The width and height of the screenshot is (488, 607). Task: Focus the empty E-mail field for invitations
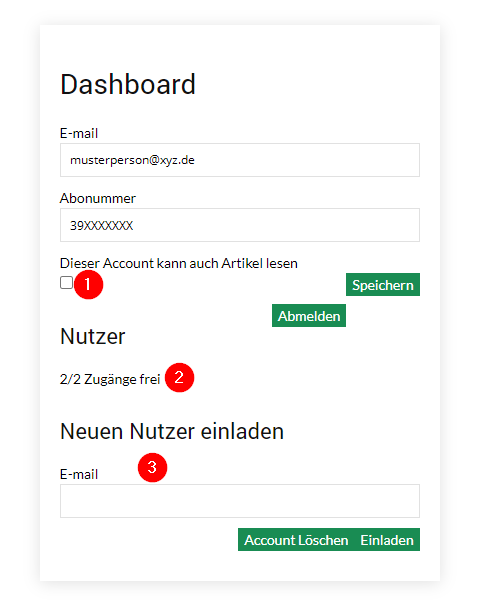point(240,501)
